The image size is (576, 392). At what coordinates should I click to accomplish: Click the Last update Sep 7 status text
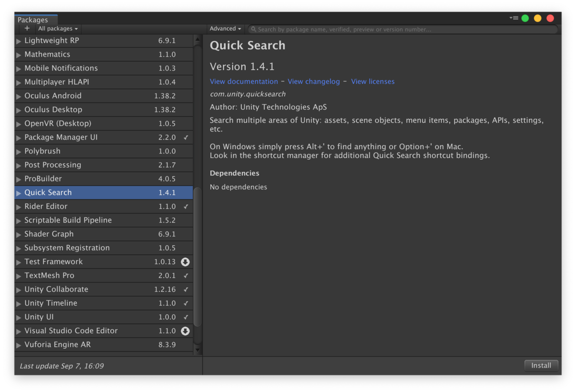click(61, 366)
